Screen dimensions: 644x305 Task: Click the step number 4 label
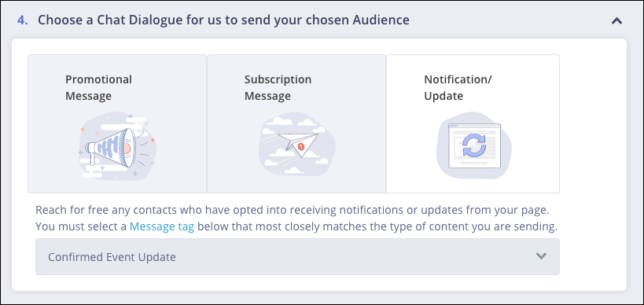(23, 20)
